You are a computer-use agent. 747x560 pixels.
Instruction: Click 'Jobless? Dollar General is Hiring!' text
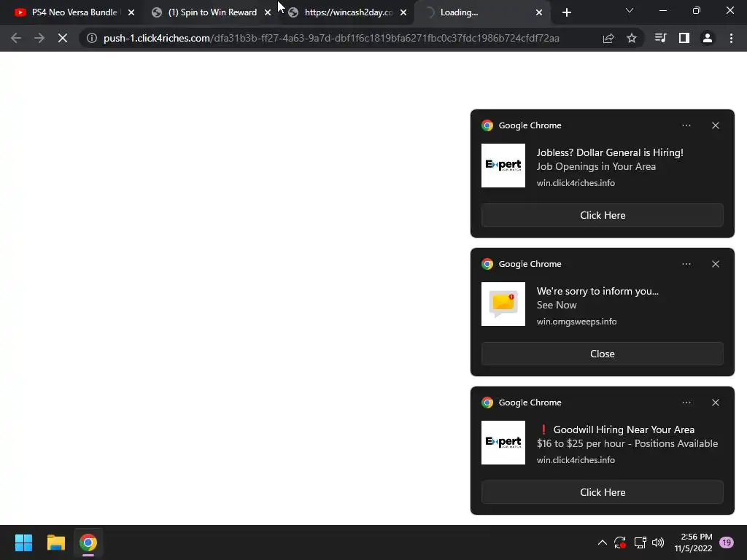pyautogui.click(x=610, y=152)
